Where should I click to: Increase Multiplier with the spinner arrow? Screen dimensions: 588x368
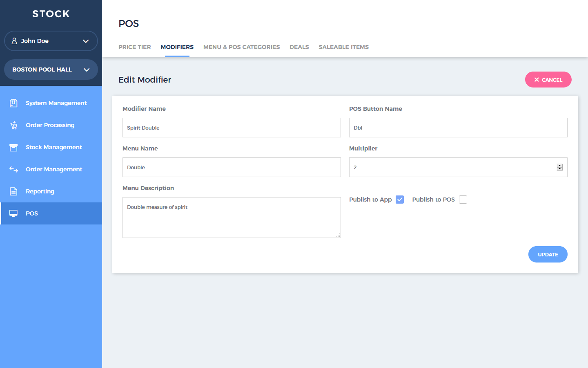tap(560, 166)
